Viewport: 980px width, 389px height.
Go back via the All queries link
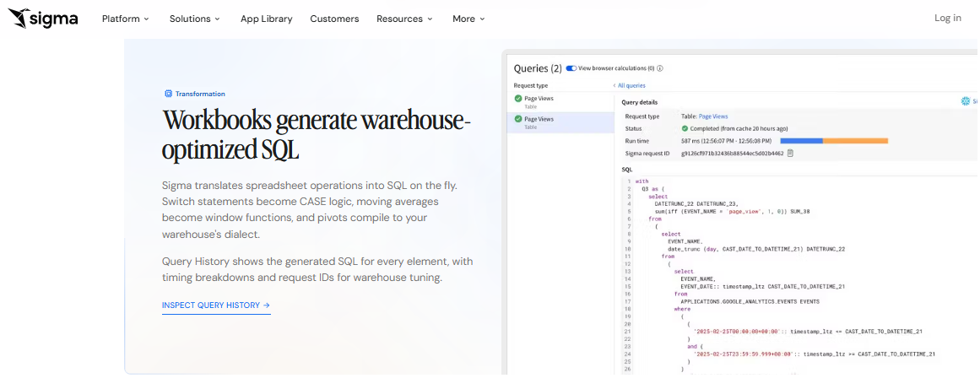pos(630,85)
